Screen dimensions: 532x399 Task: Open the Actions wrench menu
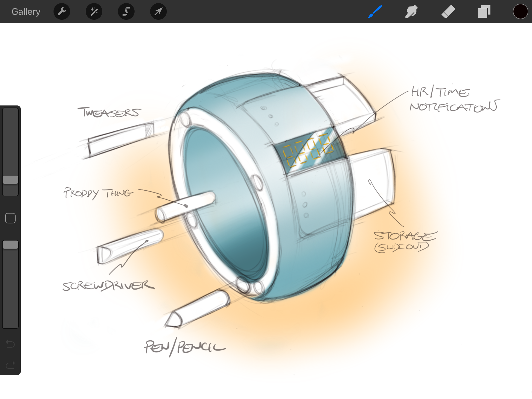click(62, 11)
